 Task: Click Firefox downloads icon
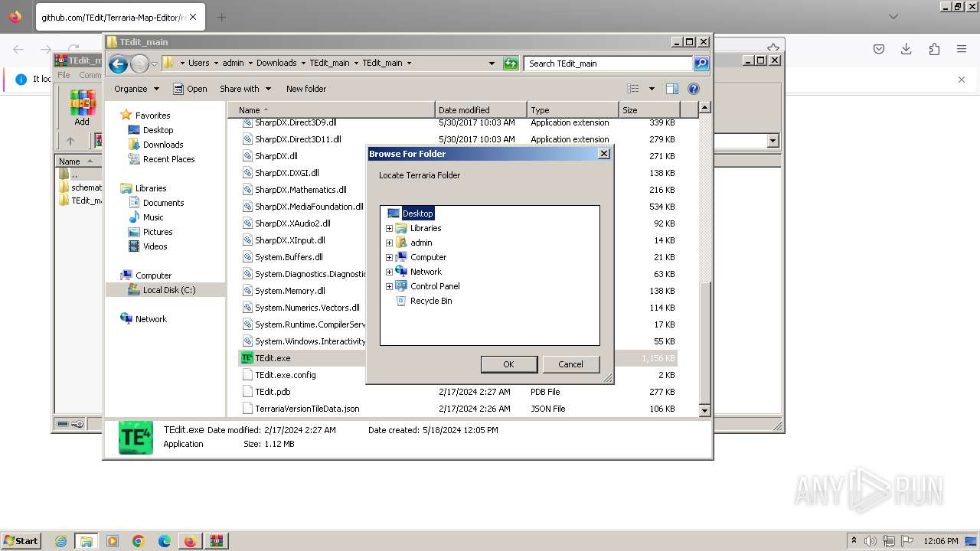coord(906,49)
